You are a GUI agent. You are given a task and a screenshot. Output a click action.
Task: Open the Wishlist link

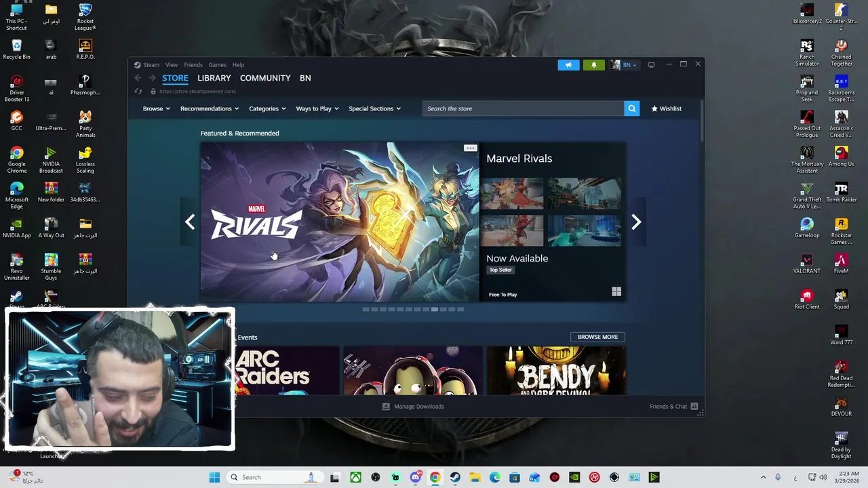coord(666,108)
